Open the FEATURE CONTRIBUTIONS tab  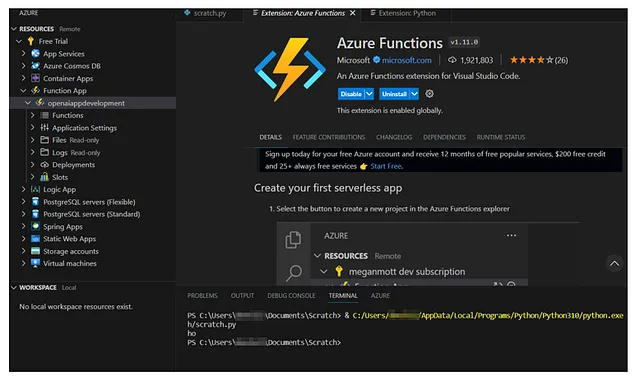point(329,137)
